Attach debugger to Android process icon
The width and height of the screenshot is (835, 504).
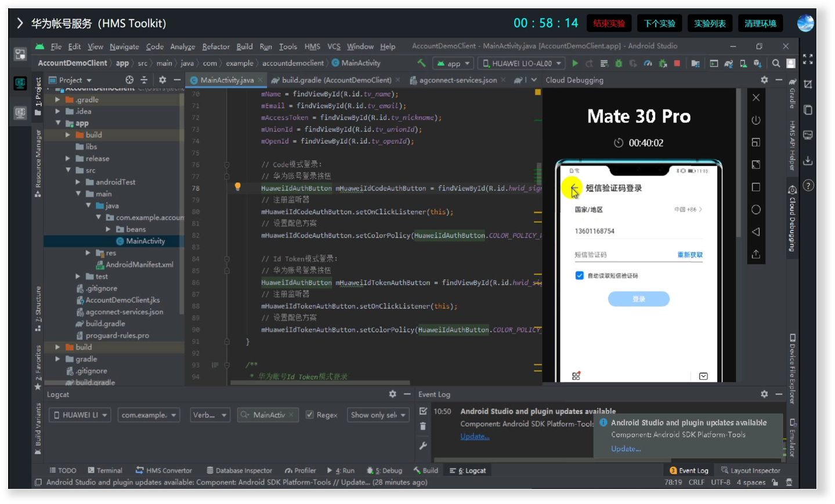(x=663, y=63)
